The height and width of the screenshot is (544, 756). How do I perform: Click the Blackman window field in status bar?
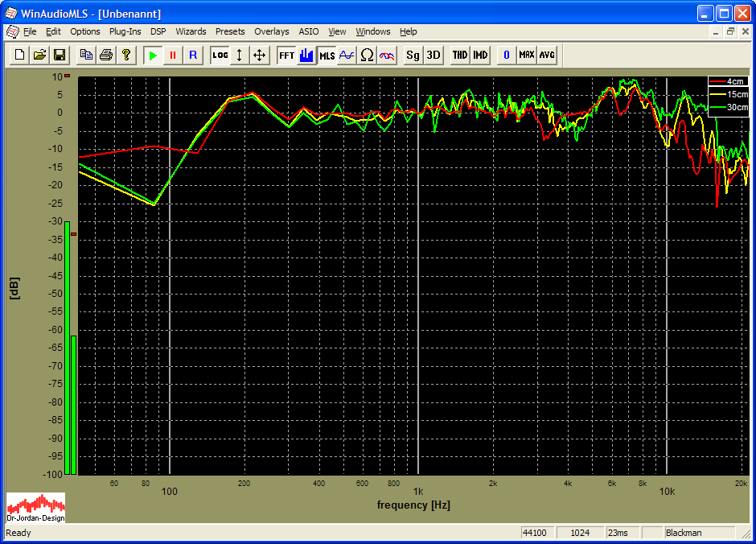pos(698,533)
